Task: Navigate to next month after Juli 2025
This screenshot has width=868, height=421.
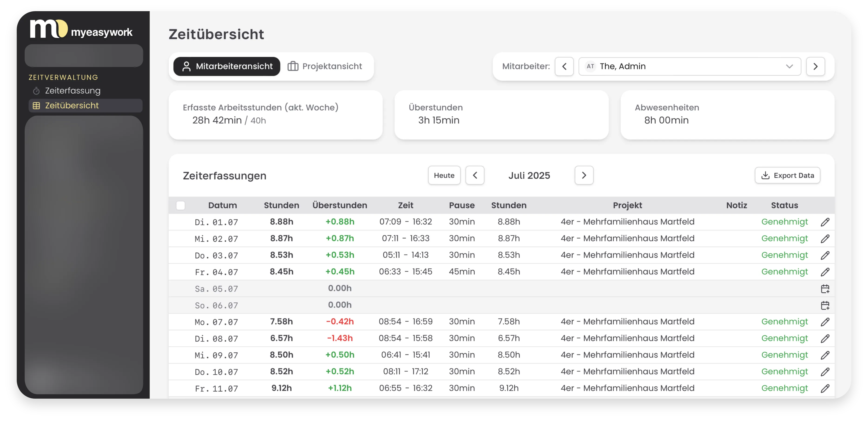Action: pyautogui.click(x=584, y=175)
